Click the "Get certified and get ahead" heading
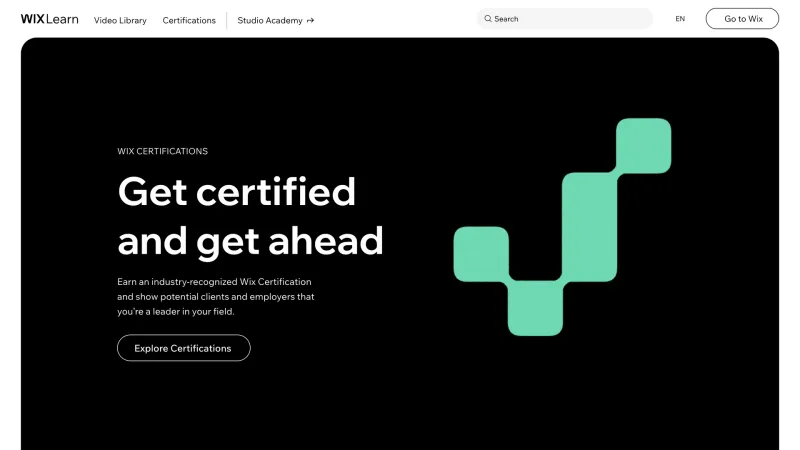800x450 pixels. point(250,216)
